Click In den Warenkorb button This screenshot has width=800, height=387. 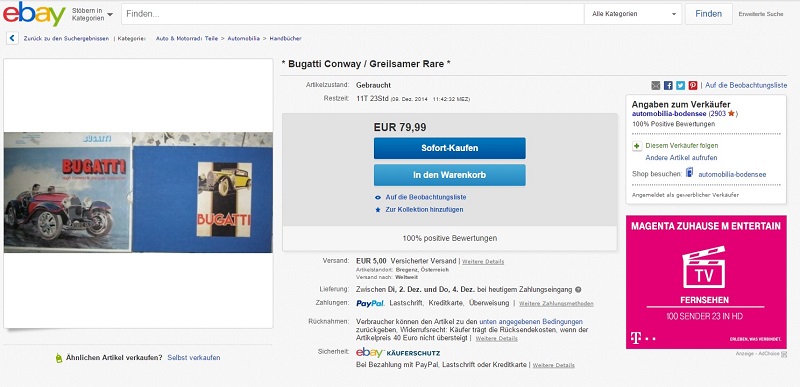pos(449,175)
